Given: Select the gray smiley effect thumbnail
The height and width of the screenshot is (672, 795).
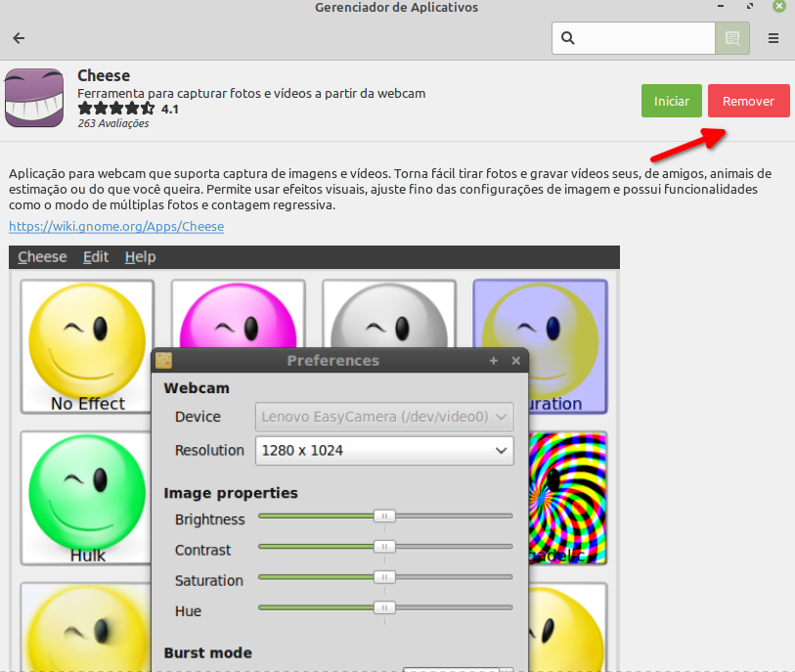Looking at the screenshot, I should [x=389, y=314].
